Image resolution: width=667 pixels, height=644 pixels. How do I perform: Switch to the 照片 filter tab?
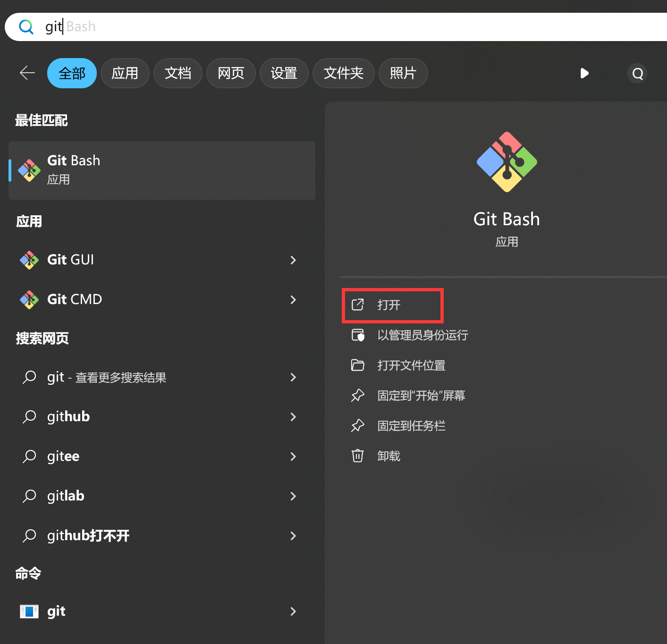click(x=403, y=73)
